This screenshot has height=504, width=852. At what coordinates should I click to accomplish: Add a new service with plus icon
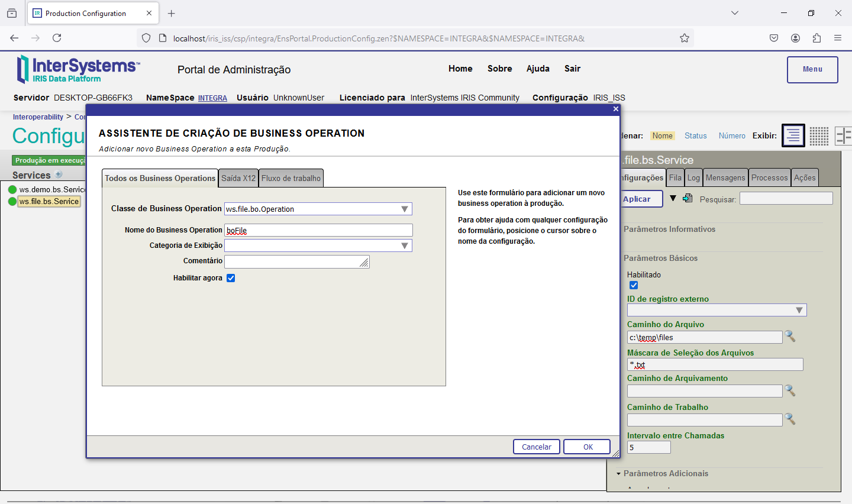pos(59,175)
